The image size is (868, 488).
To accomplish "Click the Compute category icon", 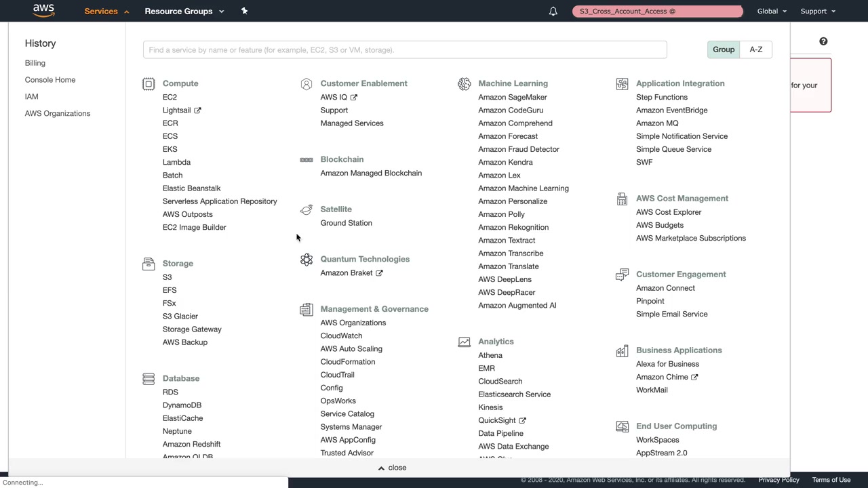I will pos(149,84).
